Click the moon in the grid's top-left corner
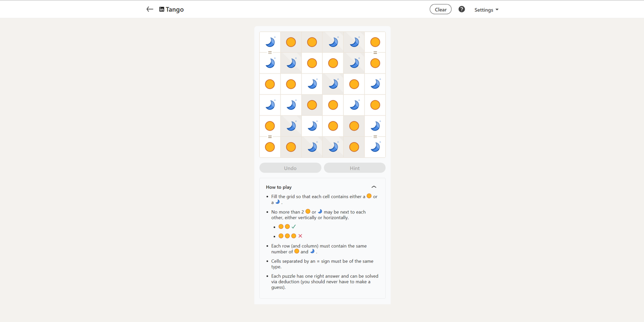This screenshot has width=644, height=322. 270,42
